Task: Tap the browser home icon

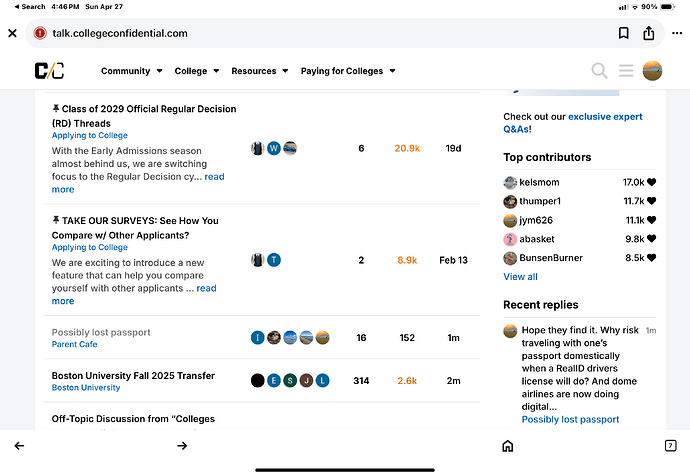Action: (x=508, y=446)
